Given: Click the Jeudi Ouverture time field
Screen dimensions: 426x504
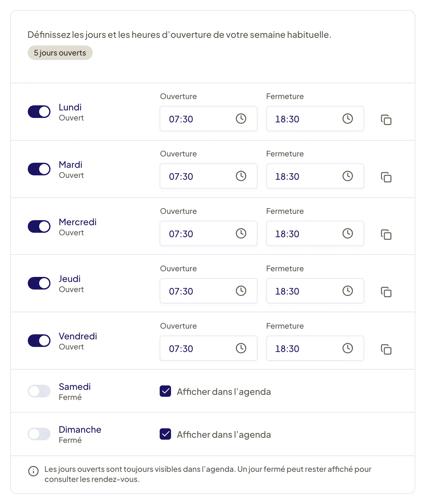Looking at the screenshot, I should (209, 291).
